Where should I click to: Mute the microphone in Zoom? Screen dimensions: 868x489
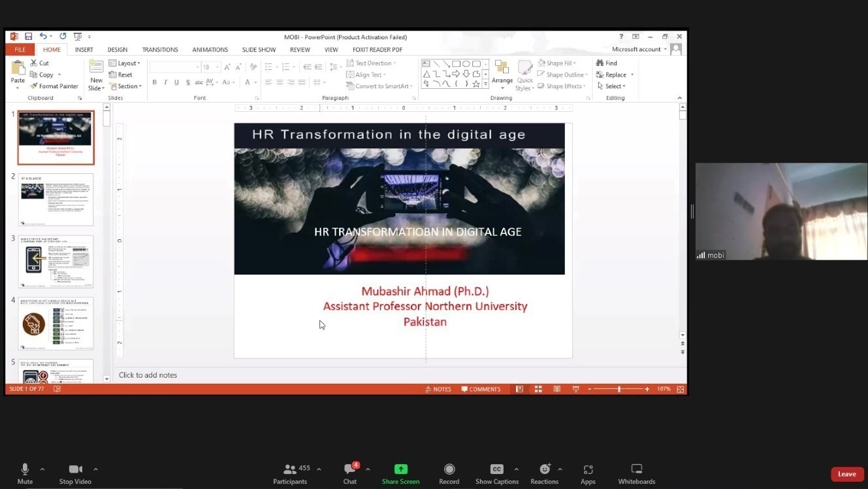tap(25, 473)
